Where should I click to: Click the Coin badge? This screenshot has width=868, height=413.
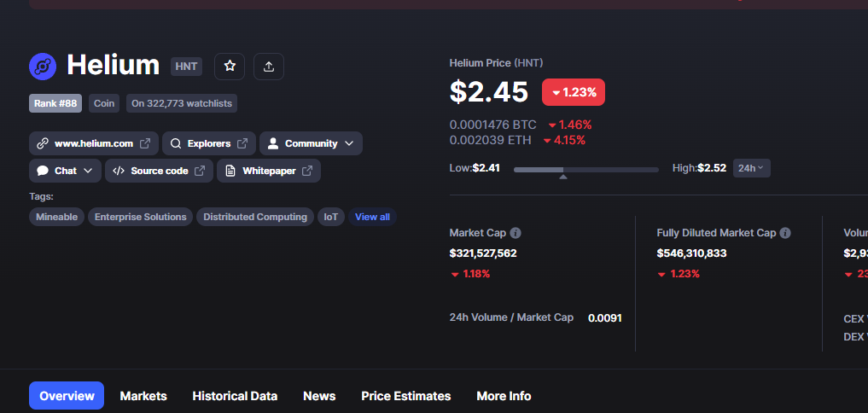104,103
